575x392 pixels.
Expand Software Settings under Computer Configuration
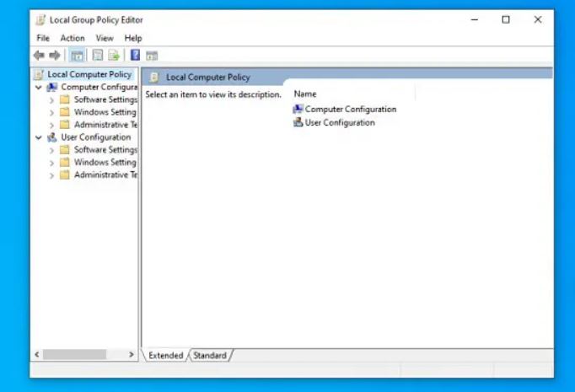pyautogui.click(x=51, y=100)
